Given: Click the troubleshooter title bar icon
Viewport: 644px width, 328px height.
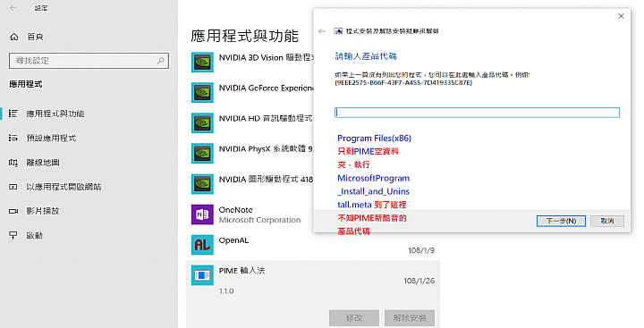Looking at the screenshot, I should (338, 31).
